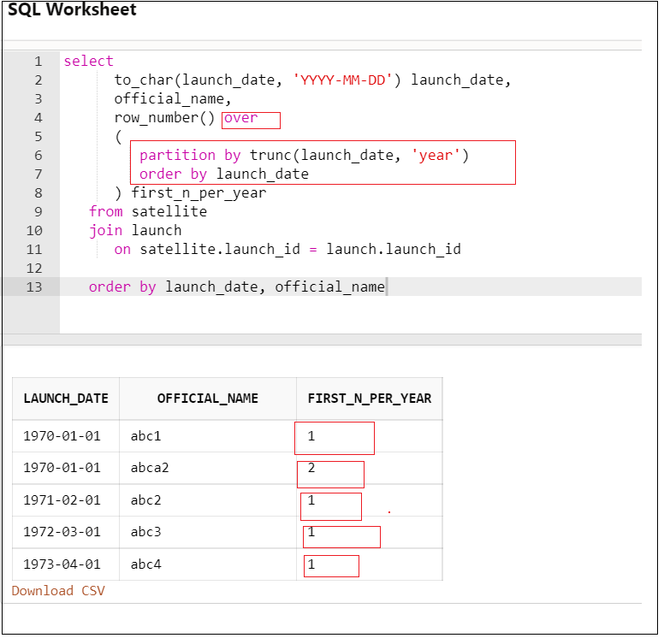
Task: Click launch.launch_id on line 11
Action: (x=394, y=249)
